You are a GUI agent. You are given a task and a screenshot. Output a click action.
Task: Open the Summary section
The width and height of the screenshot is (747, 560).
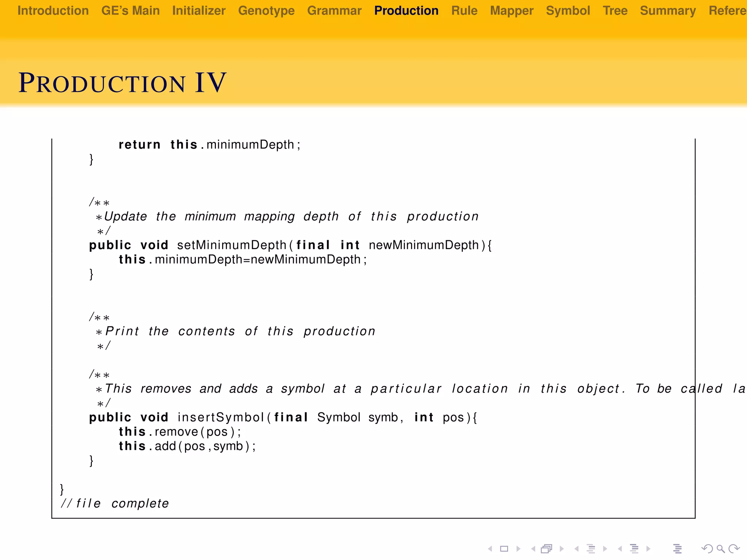[668, 11]
